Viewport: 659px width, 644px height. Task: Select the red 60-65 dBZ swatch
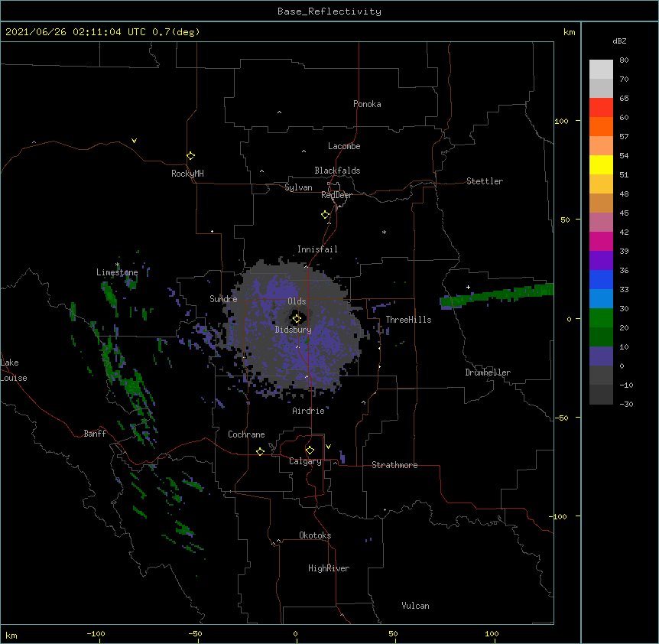coord(601,108)
